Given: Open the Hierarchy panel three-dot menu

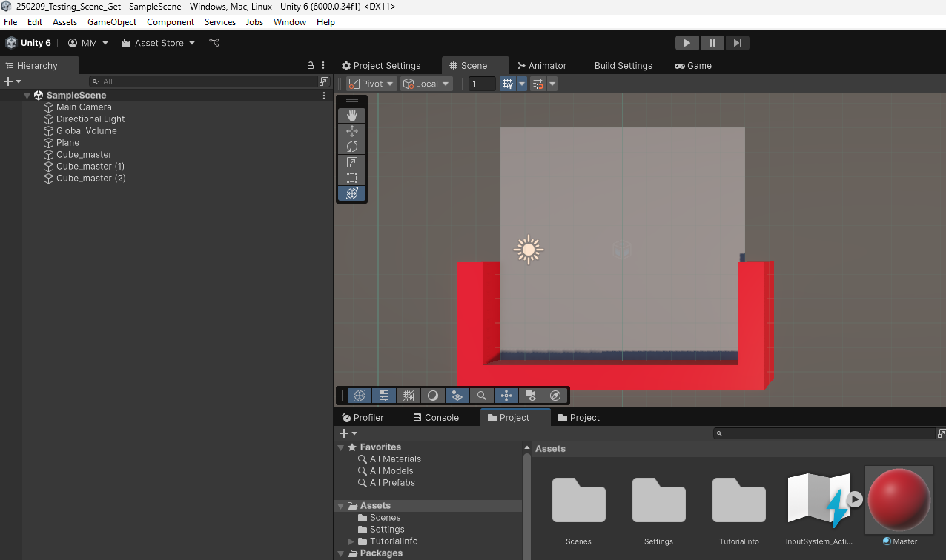Looking at the screenshot, I should tap(323, 66).
